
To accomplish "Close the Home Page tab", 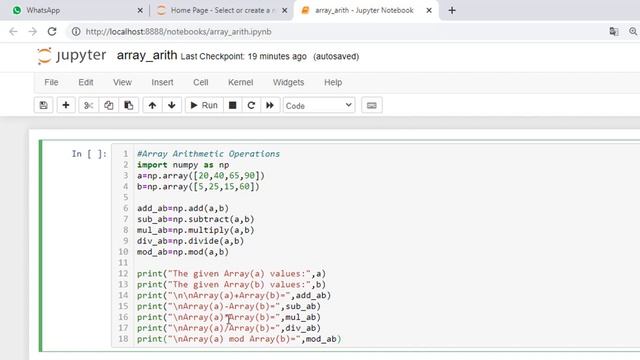I will coord(285,11).
